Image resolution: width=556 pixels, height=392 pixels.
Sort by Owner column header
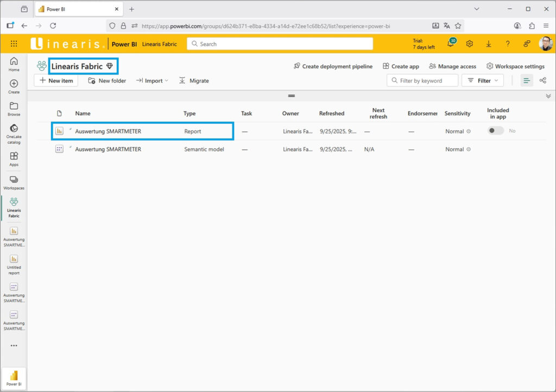click(290, 113)
